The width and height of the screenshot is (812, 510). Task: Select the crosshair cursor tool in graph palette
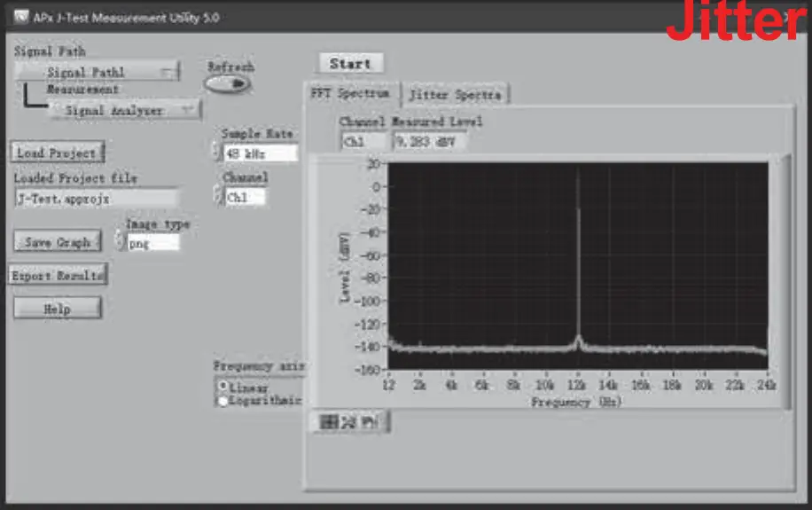click(328, 422)
